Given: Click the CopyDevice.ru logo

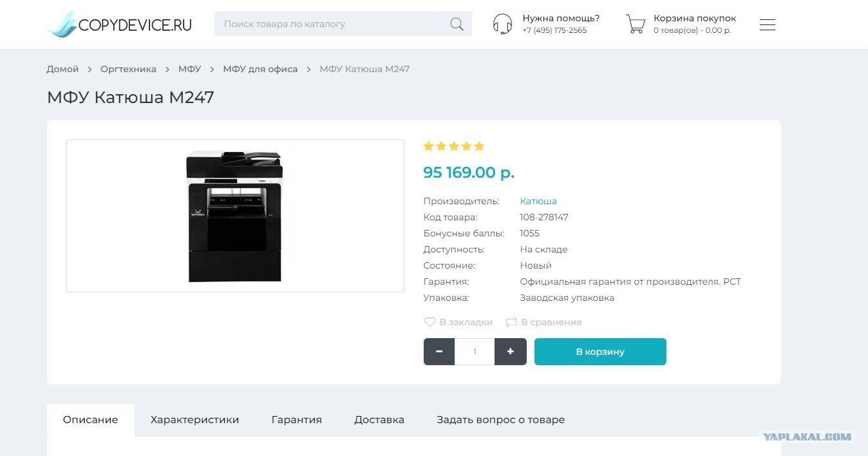Looking at the screenshot, I should tap(120, 24).
